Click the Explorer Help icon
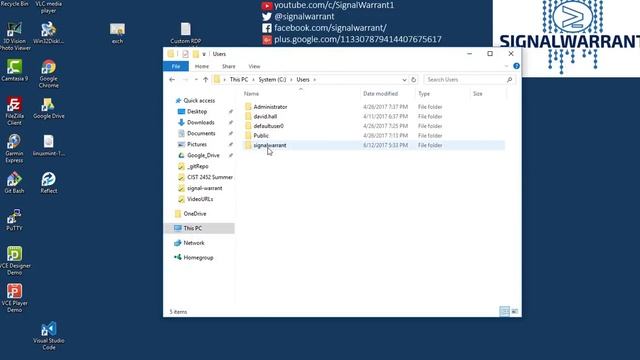 point(516,66)
